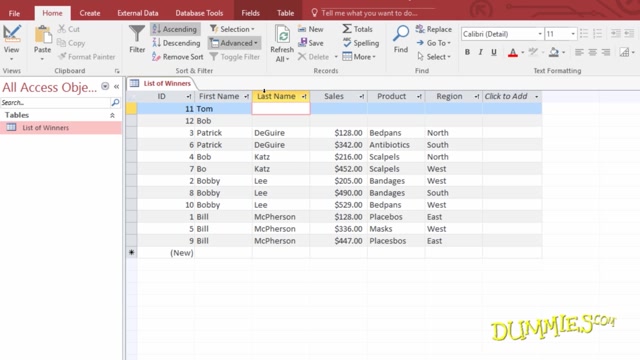Delete the selected record

(x=313, y=57)
